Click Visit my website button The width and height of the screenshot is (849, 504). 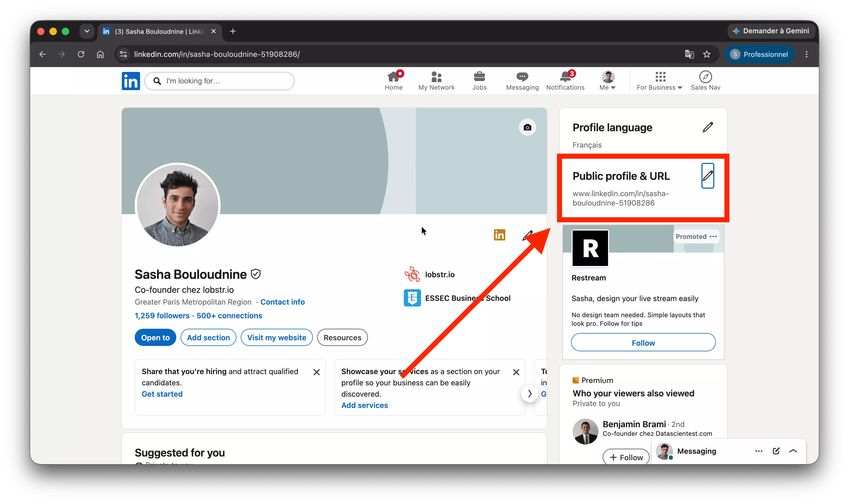click(x=277, y=337)
